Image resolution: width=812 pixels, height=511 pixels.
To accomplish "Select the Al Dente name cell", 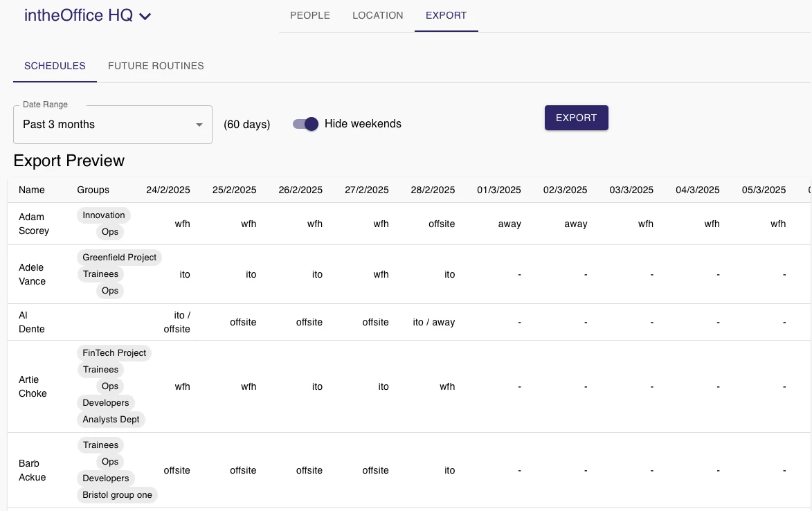I will 32,322.
